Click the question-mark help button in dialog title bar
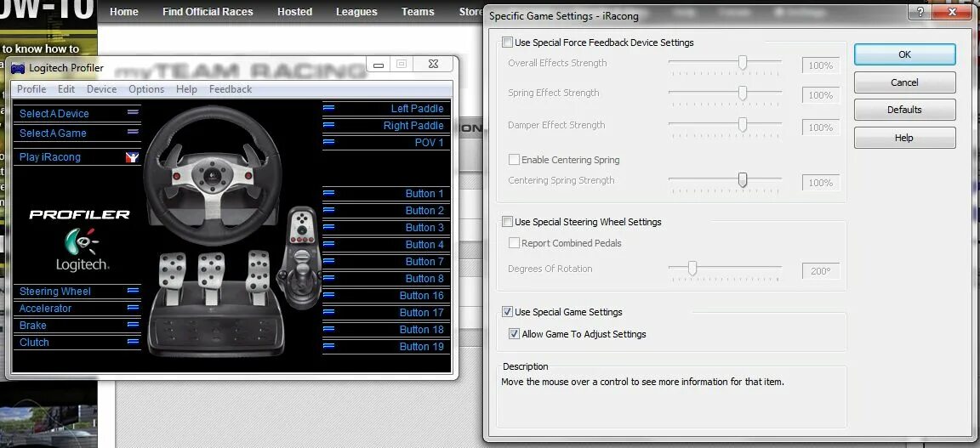The width and height of the screenshot is (980, 448). (920, 12)
